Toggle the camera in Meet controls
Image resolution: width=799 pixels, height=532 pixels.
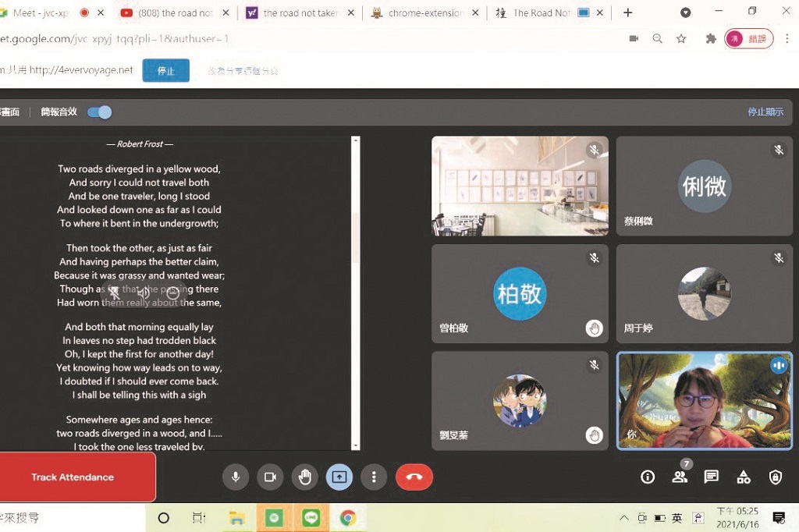click(x=270, y=477)
